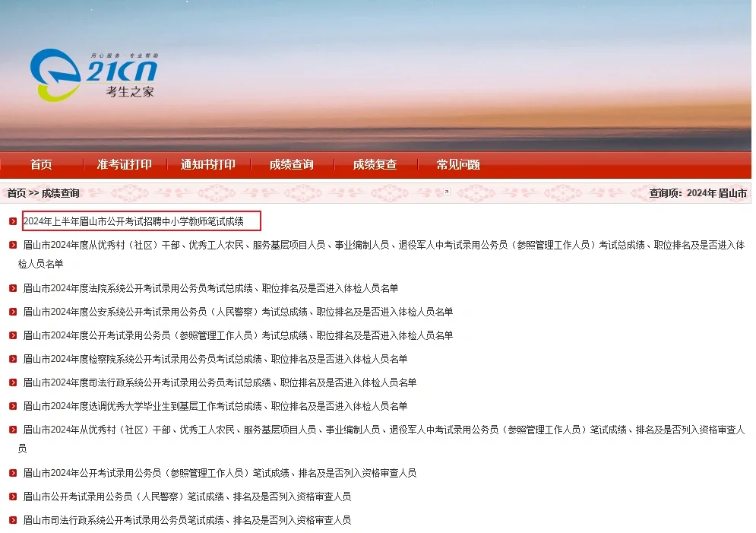This screenshot has height=533, width=756.
Task: Click 首页 in the breadcrumb
Action: [x=17, y=193]
